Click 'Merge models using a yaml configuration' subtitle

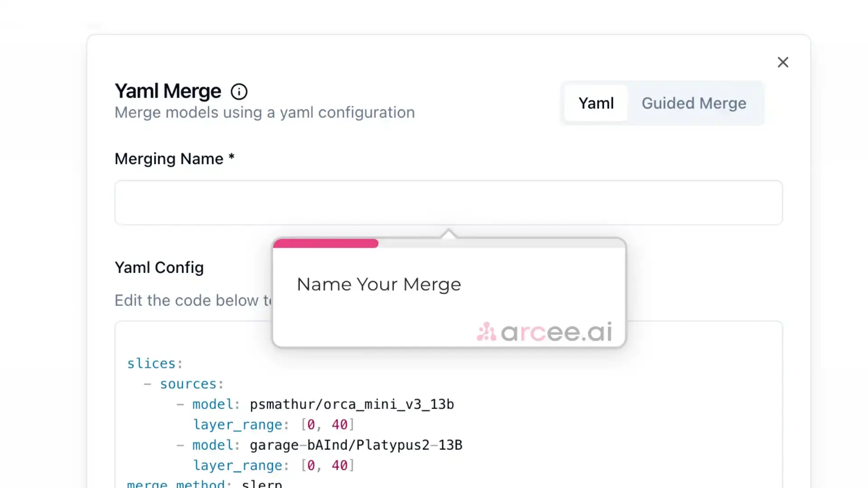(264, 113)
